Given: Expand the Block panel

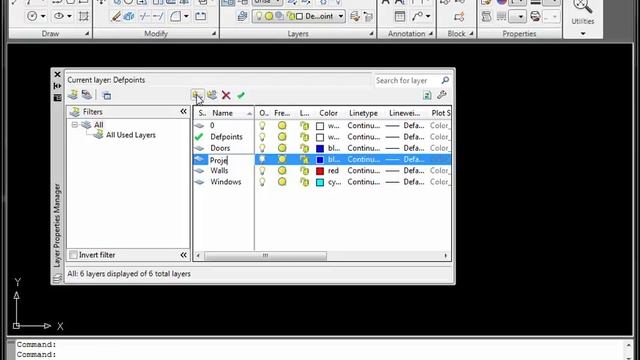Looking at the screenshot, I should (471, 34).
